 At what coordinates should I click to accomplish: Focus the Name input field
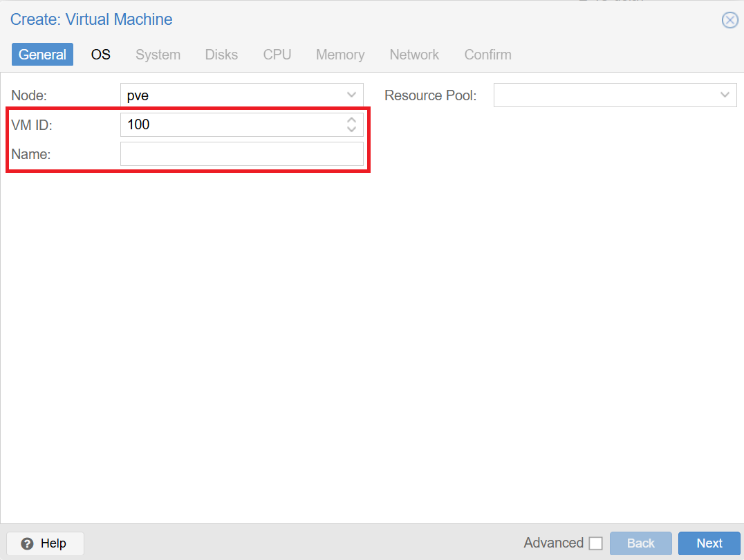click(241, 154)
